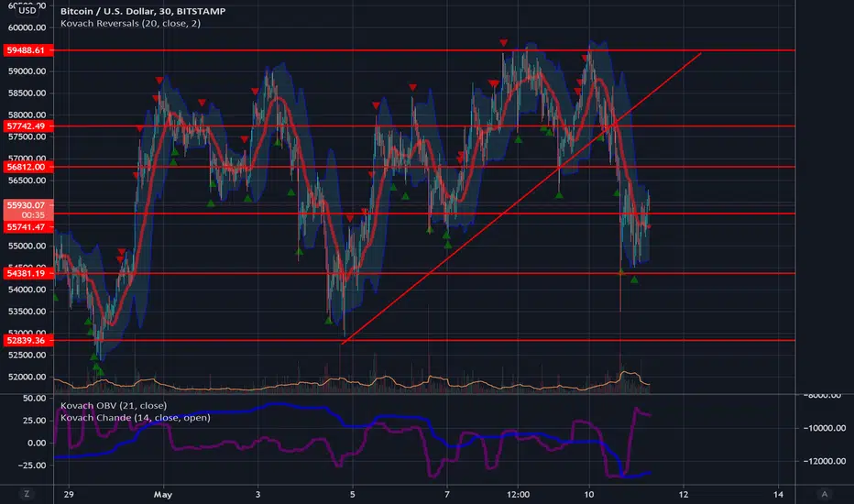
Task: Select the horizontal line at 54381.19
Action: (x=425, y=273)
